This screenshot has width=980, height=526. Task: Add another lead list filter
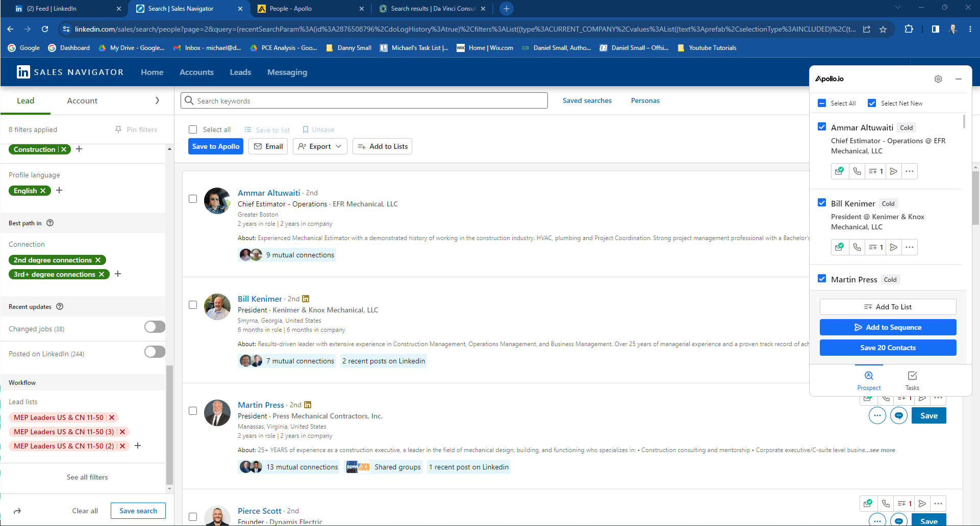[138, 446]
